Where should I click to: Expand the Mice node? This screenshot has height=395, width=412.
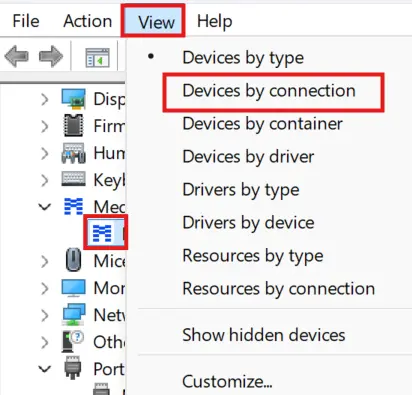tap(44, 261)
